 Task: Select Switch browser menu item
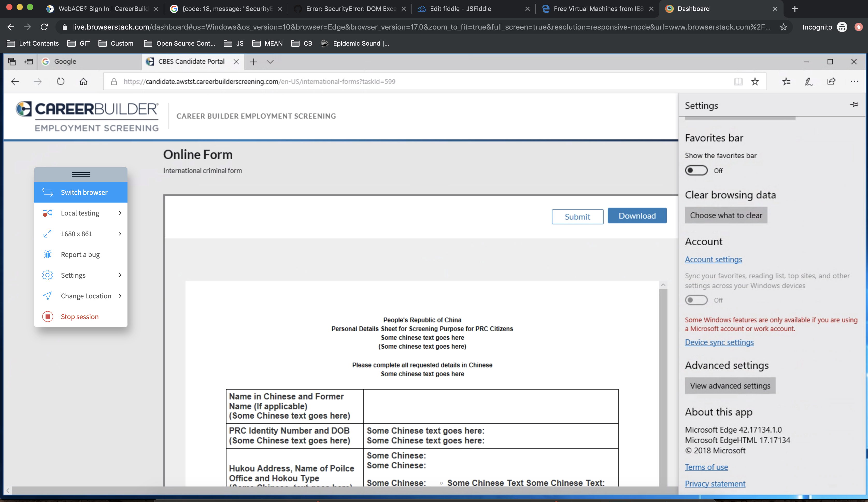pyautogui.click(x=81, y=192)
